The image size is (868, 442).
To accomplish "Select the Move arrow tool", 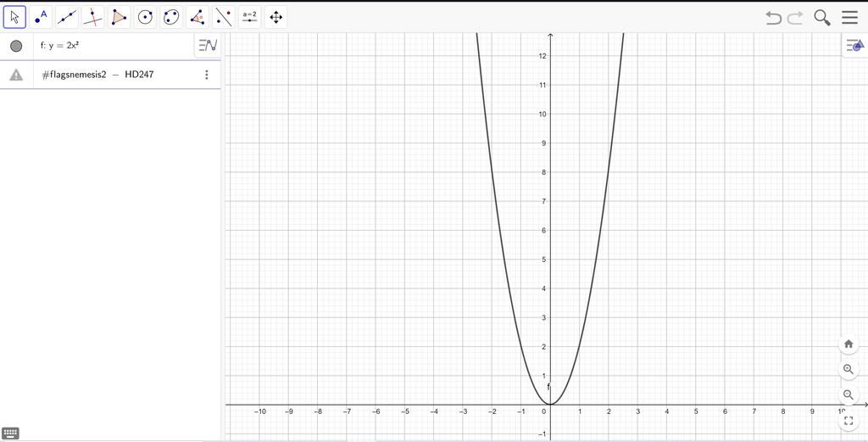I will point(15,17).
